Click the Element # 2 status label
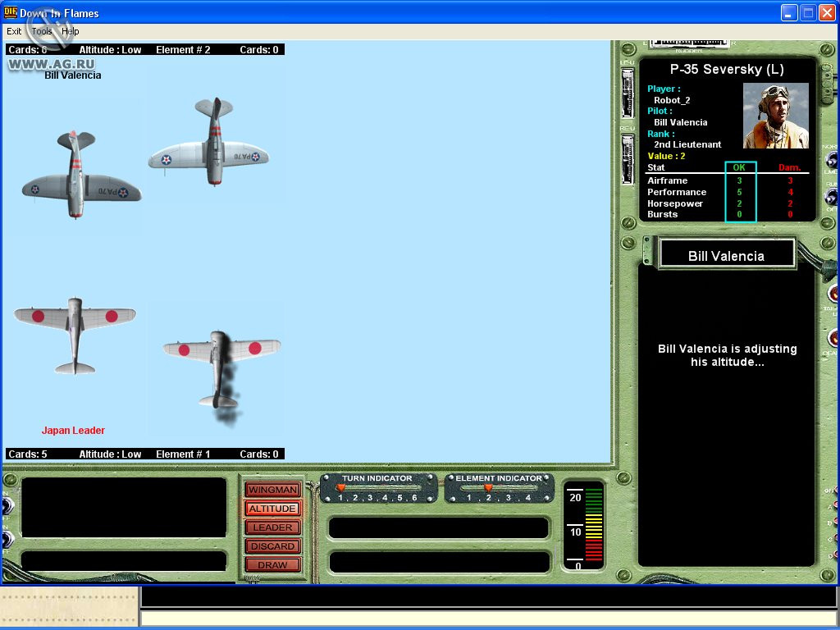 tap(183, 50)
